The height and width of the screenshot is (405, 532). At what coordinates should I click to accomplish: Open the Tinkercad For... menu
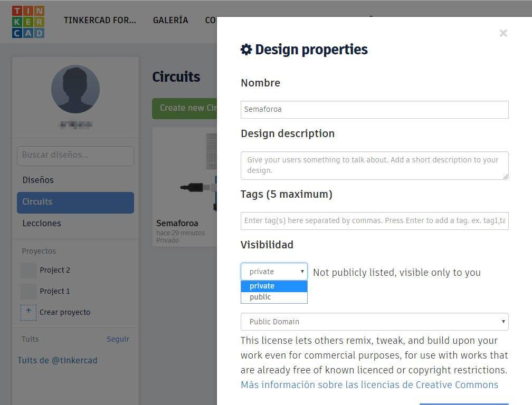click(100, 21)
